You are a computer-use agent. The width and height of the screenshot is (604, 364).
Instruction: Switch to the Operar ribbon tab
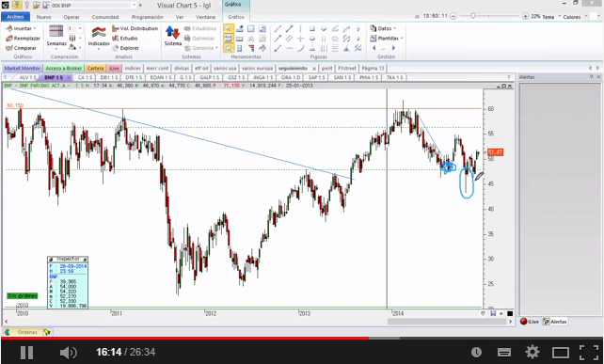(72, 17)
